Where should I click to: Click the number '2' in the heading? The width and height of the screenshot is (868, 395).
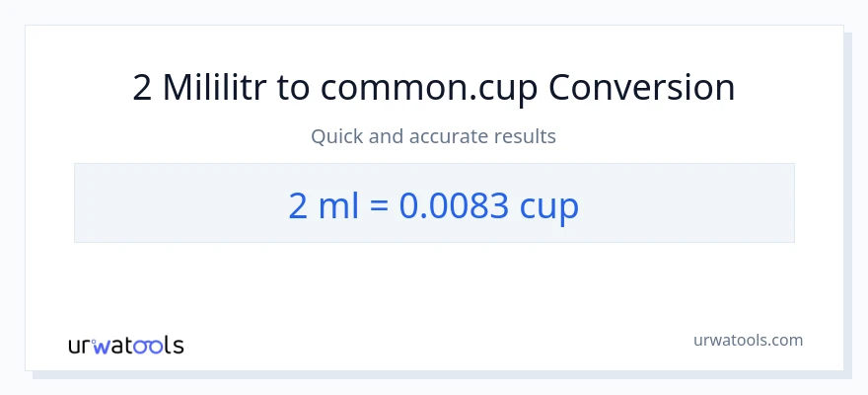142,88
